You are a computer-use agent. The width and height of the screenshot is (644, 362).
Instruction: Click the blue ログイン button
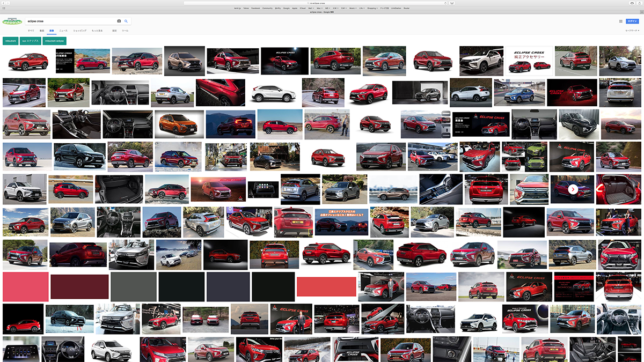[633, 21]
